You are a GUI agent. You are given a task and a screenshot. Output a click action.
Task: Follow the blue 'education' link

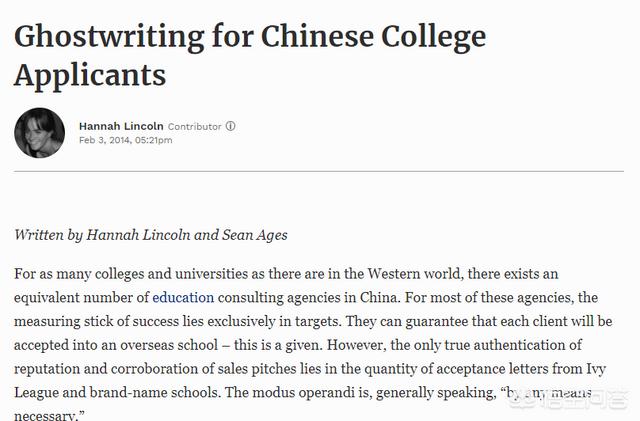(x=183, y=297)
